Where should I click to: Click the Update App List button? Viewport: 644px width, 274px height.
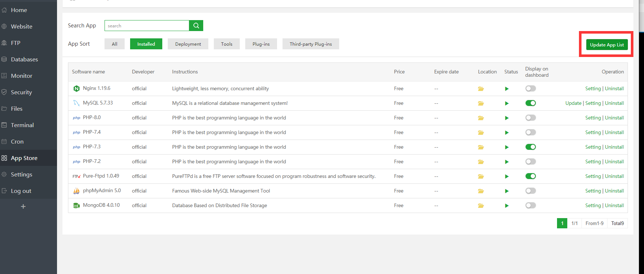(607, 45)
